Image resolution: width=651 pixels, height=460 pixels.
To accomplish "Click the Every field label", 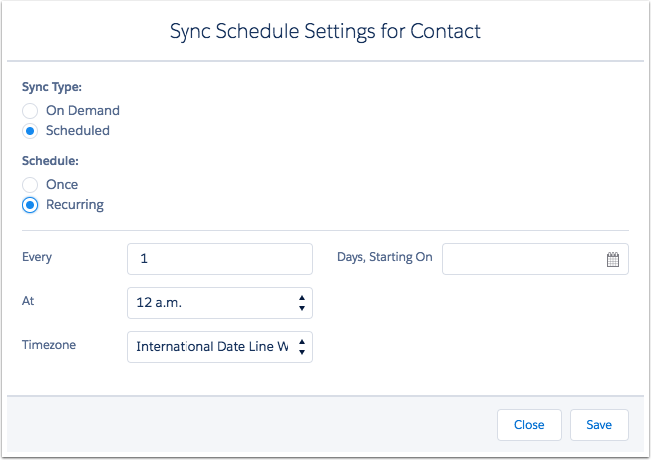I will tap(37, 257).
